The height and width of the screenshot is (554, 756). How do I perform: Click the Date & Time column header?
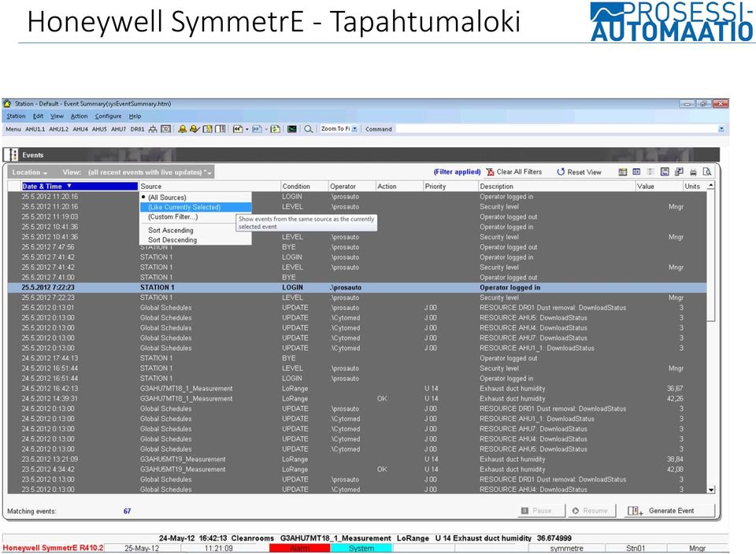(x=80, y=187)
